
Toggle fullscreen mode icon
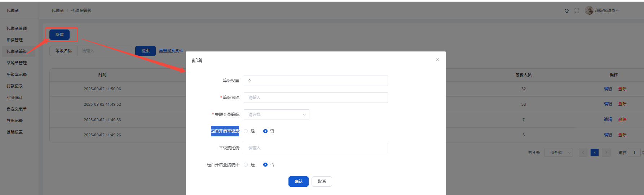(577, 11)
